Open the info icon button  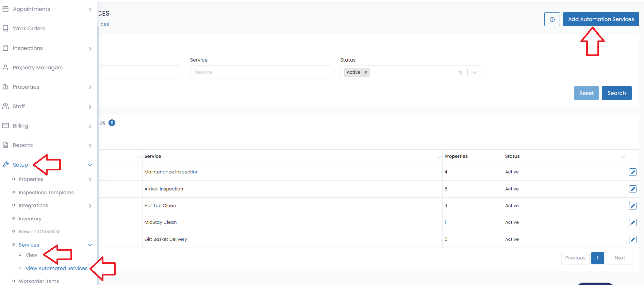tap(552, 19)
